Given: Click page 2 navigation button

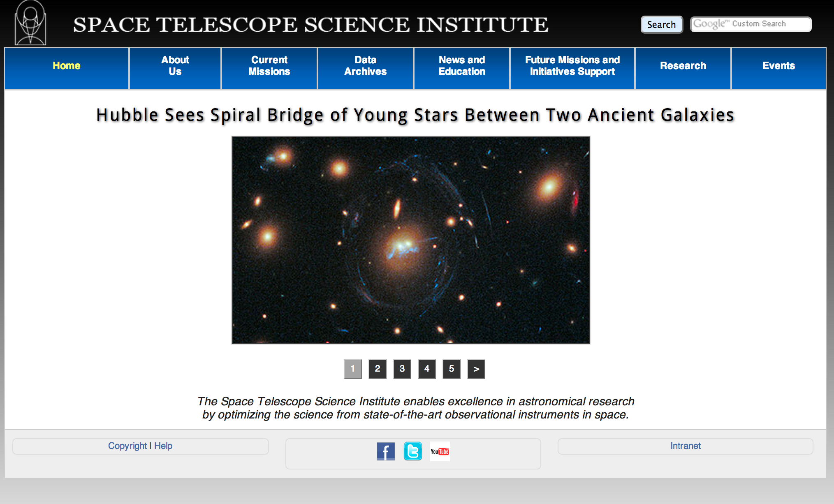Looking at the screenshot, I should tap(378, 368).
